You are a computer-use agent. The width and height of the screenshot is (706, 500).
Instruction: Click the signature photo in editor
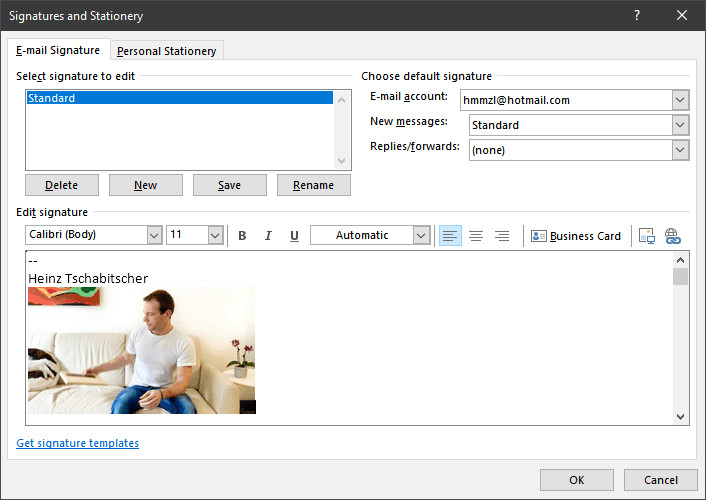(x=142, y=350)
